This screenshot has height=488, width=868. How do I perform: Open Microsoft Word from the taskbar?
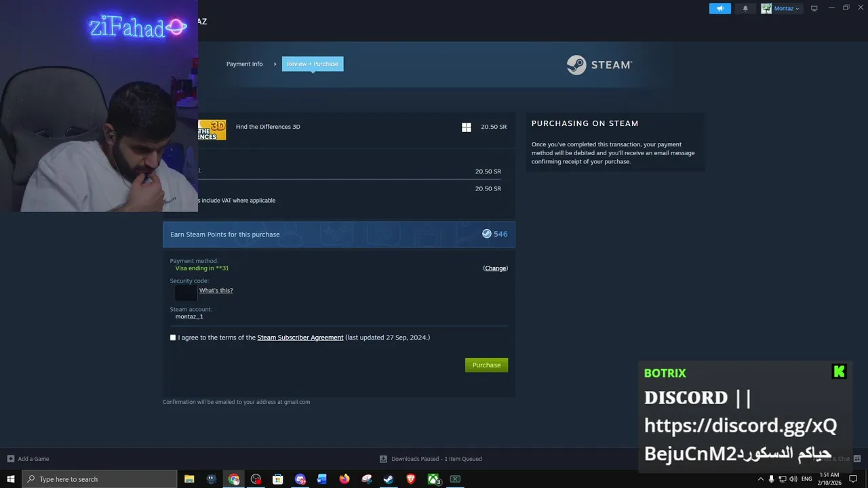pyautogui.click(x=322, y=479)
